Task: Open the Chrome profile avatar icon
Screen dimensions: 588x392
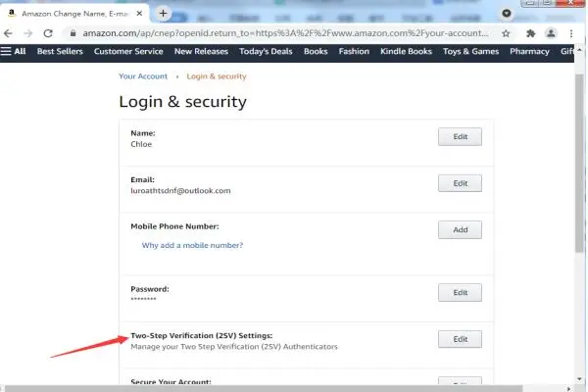Action: tap(551, 33)
